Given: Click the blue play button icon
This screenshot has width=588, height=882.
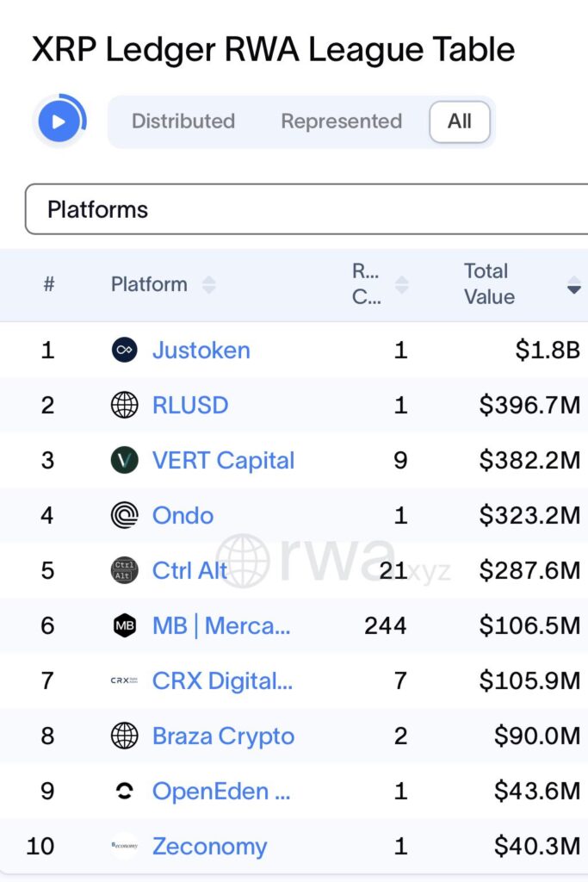Looking at the screenshot, I should [x=59, y=121].
